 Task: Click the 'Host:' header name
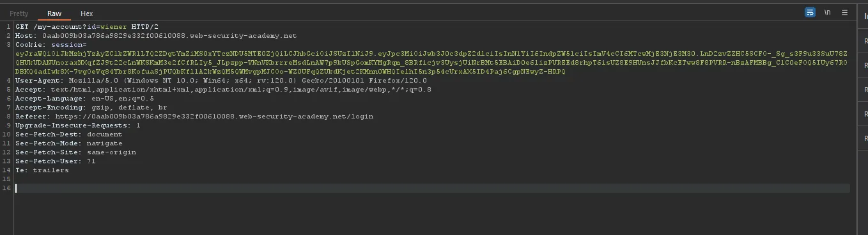point(26,36)
